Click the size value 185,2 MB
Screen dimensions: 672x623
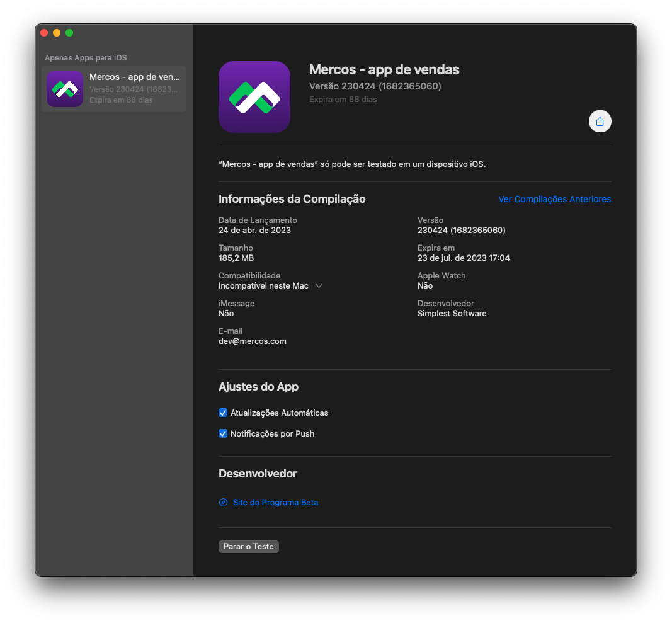[236, 258]
